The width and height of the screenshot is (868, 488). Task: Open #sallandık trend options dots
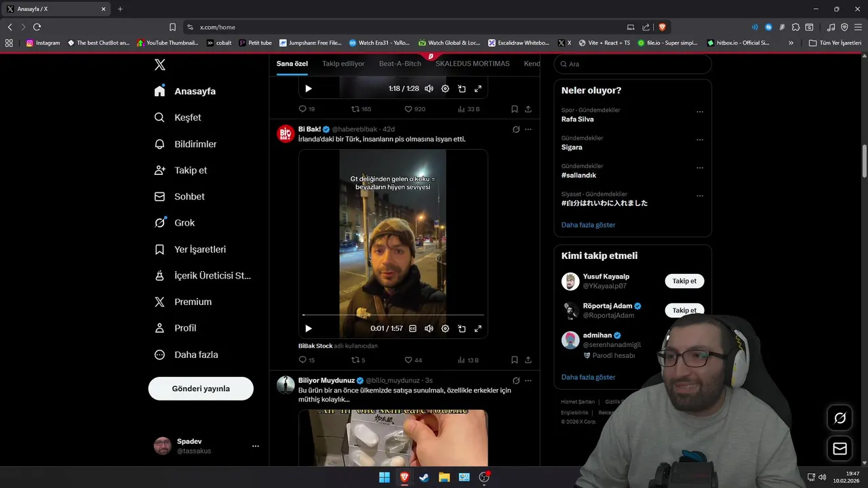point(700,167)
